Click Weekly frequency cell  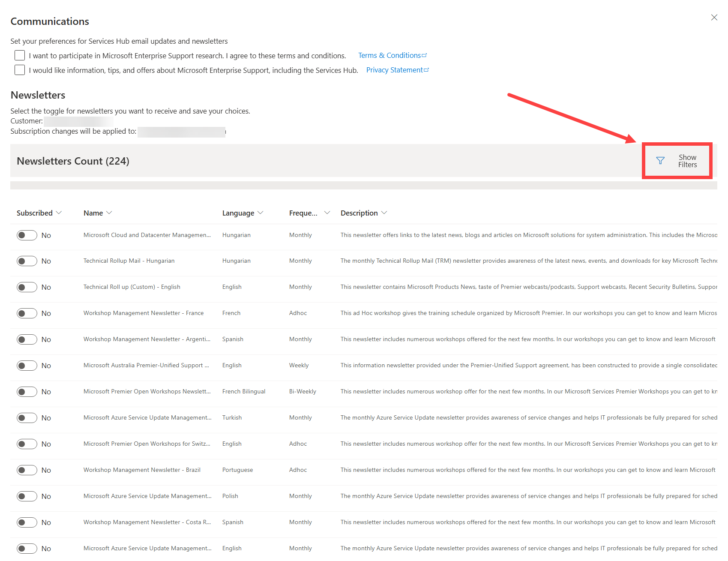pos(299,365)
